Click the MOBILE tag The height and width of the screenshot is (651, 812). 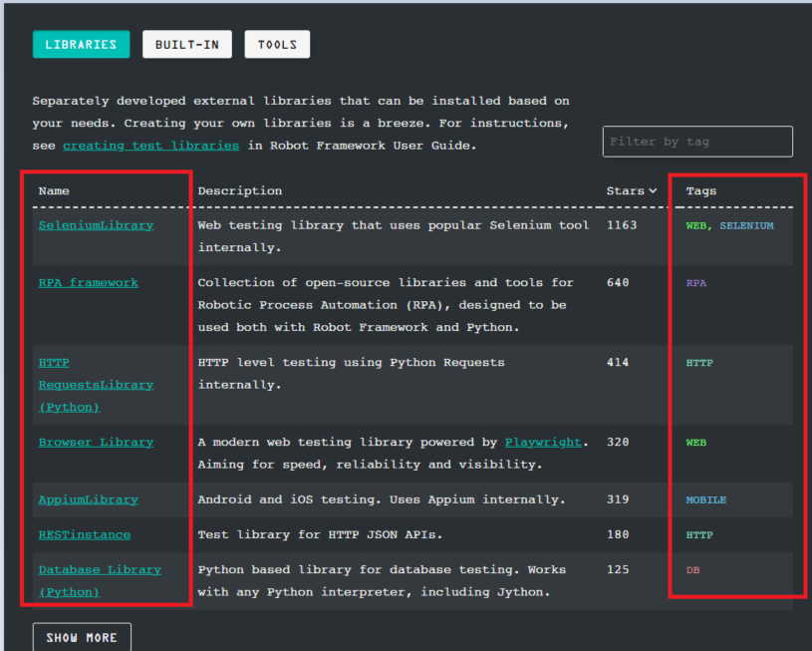705,500
